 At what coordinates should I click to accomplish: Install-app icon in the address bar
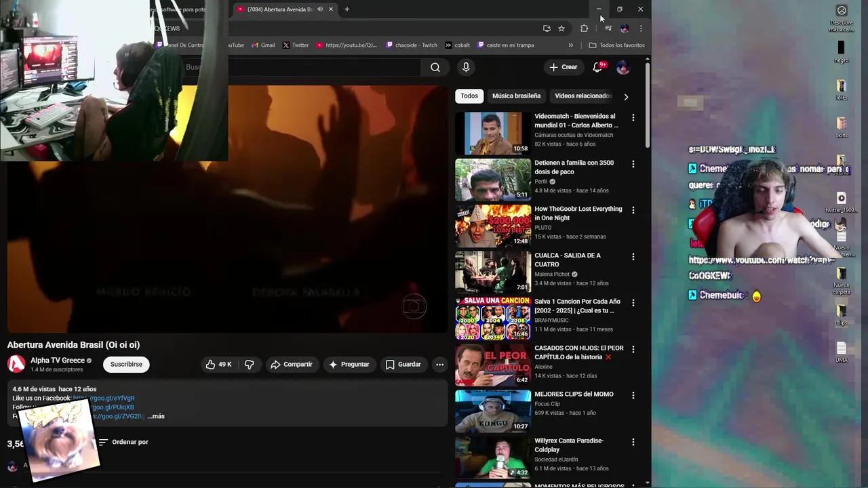click(x=547, y=28)
